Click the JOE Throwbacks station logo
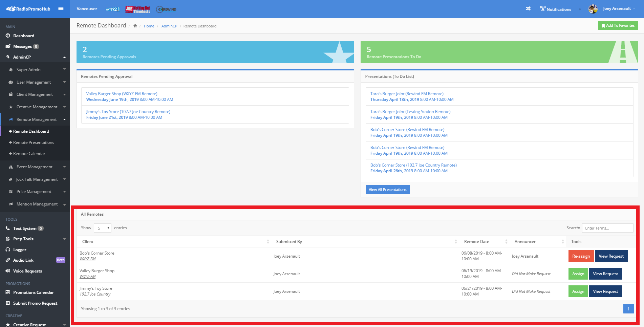The height and width of the screenshot is (327, 644). tap(138, 9)
